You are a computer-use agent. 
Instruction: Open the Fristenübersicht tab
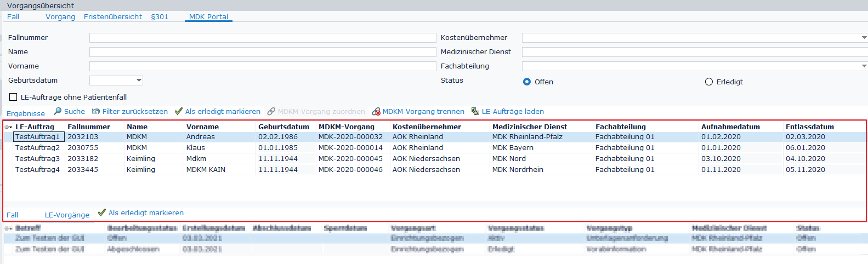pos(113,17)
